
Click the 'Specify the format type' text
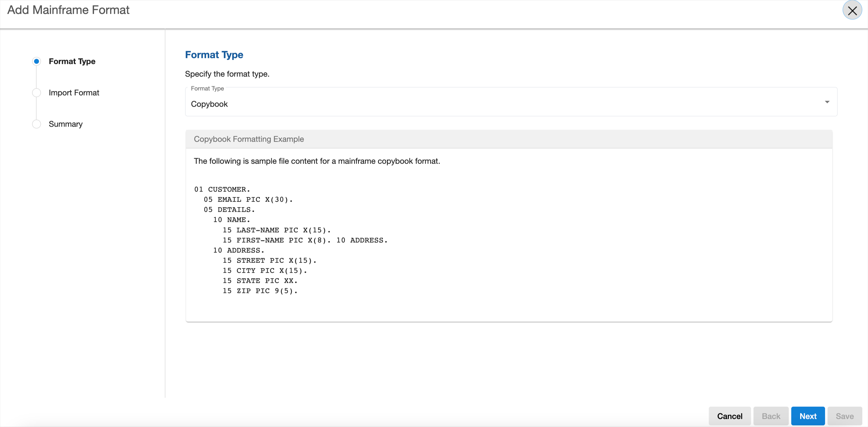click(x=227, y=74)
